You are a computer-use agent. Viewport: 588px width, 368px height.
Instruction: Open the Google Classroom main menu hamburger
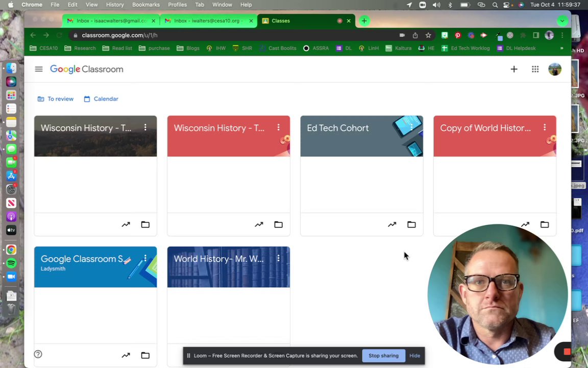point(39,69)
